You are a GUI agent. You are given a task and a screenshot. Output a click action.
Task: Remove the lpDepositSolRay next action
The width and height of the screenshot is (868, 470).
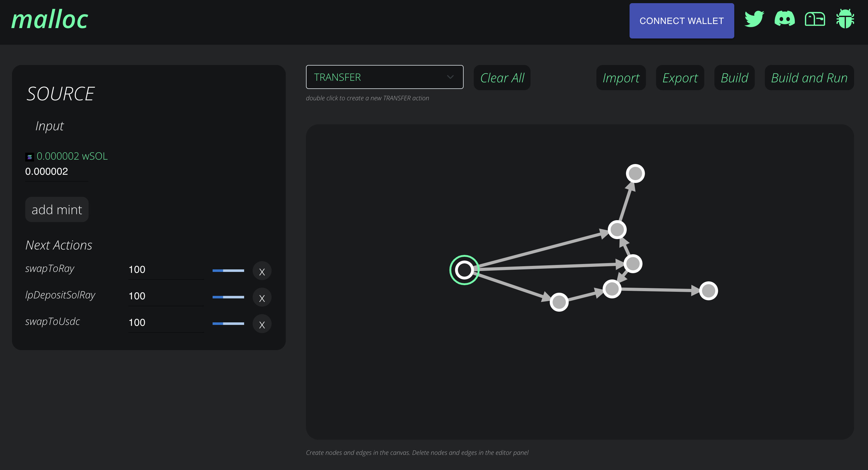tap(262, 298)
